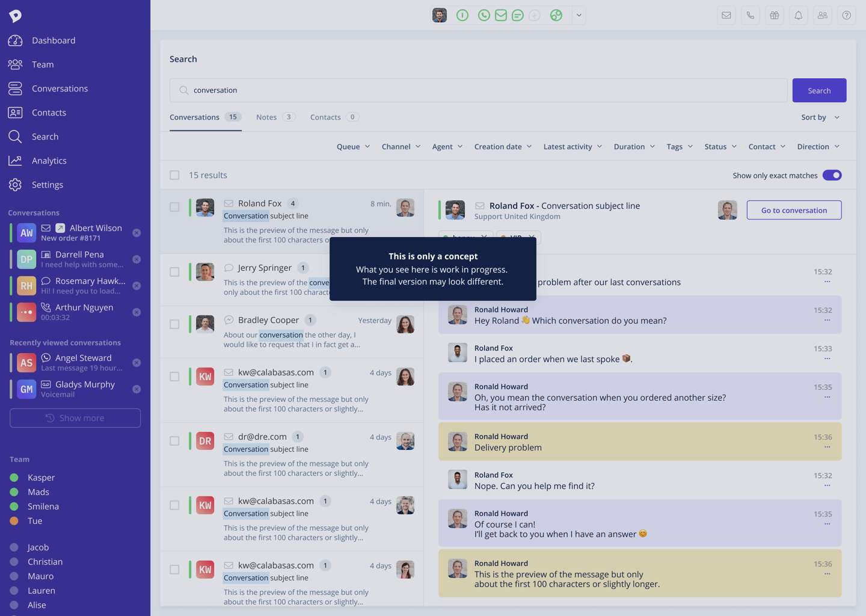Click the green email status icon
Screen dimensions: 866x616
(500, 16)
